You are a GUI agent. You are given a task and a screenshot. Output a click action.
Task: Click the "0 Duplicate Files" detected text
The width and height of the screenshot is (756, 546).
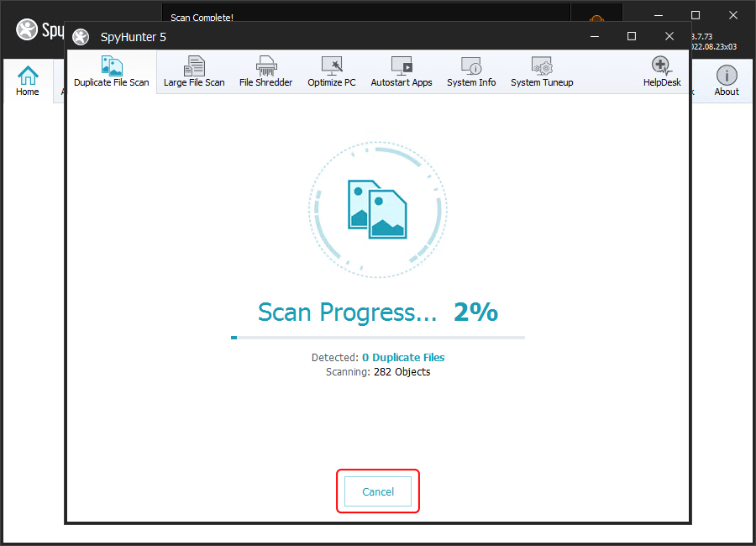click(x=403, y=358)
